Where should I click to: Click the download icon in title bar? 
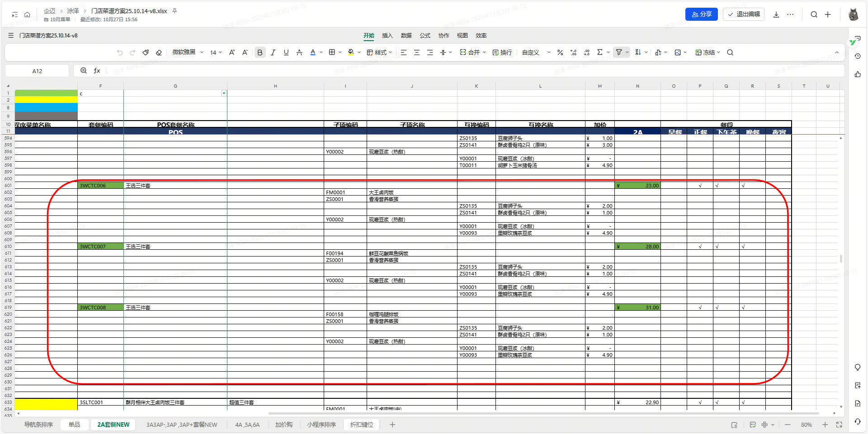pos(776,14)
